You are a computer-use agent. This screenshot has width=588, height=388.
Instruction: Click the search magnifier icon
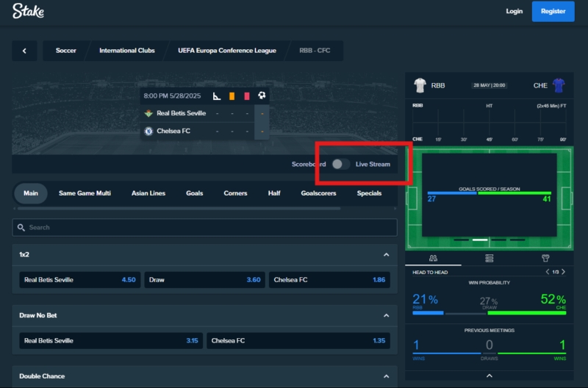21,227
